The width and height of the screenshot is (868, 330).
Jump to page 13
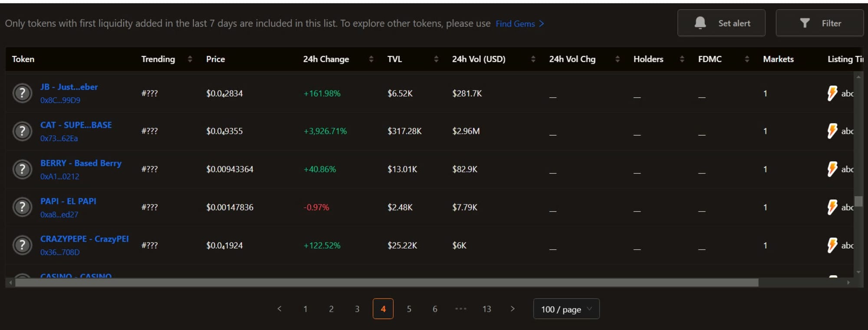487,309
